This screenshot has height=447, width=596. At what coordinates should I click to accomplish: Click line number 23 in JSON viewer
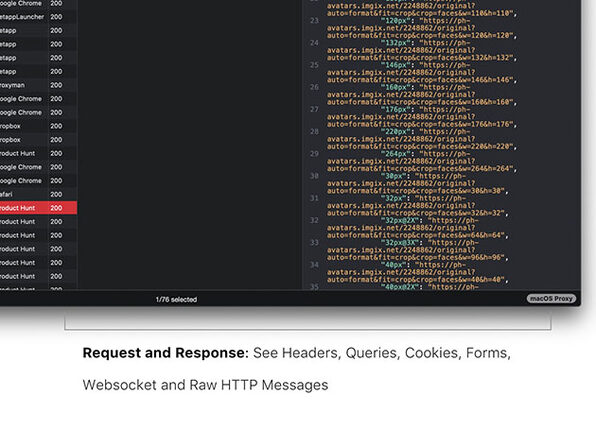click(314, 21)
